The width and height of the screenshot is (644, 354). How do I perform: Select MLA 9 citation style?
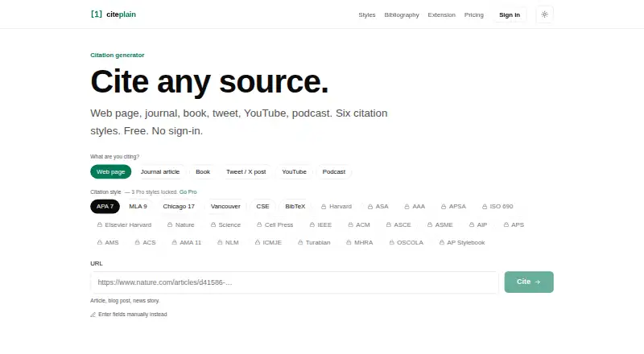coord(138,207)
